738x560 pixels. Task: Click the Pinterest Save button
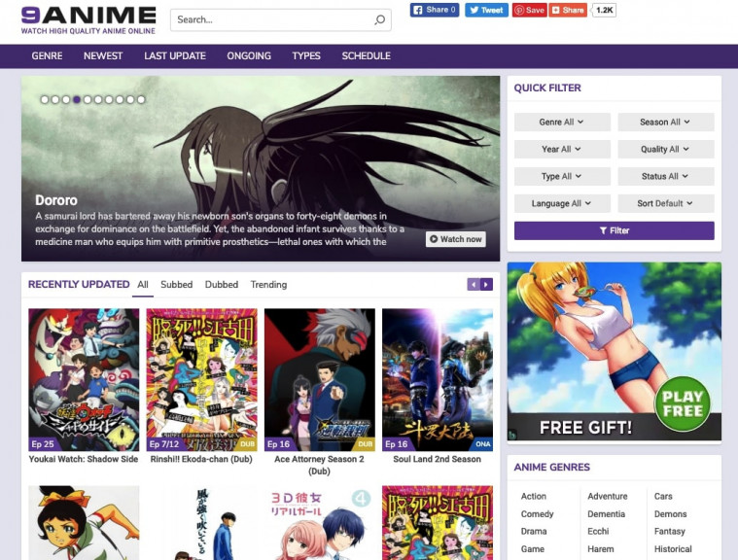tap(530, 10)
